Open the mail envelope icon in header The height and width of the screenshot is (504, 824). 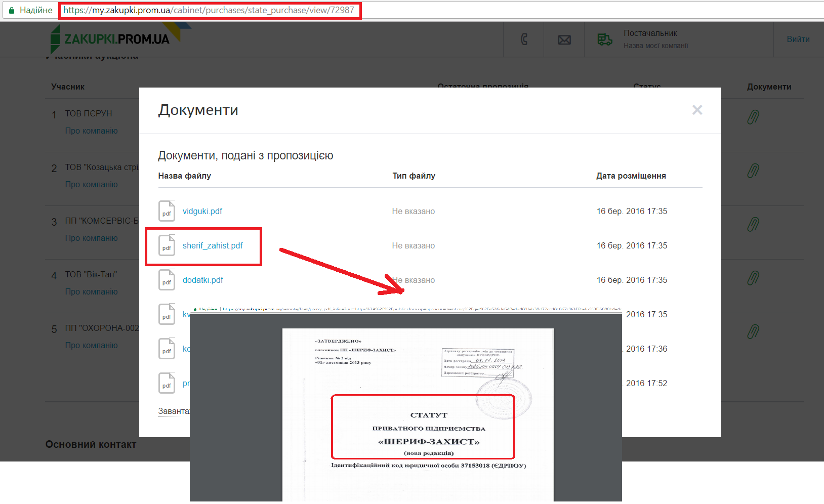coord(564,39)
